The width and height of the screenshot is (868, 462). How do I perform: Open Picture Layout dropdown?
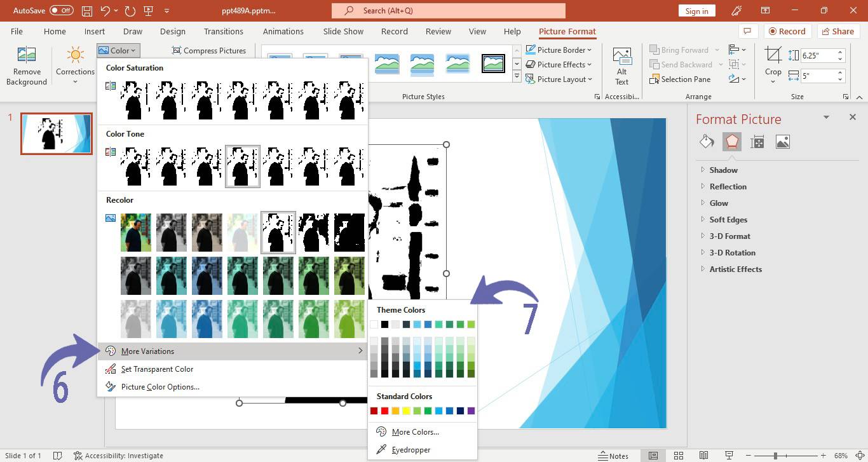click(x=559, y=79)
